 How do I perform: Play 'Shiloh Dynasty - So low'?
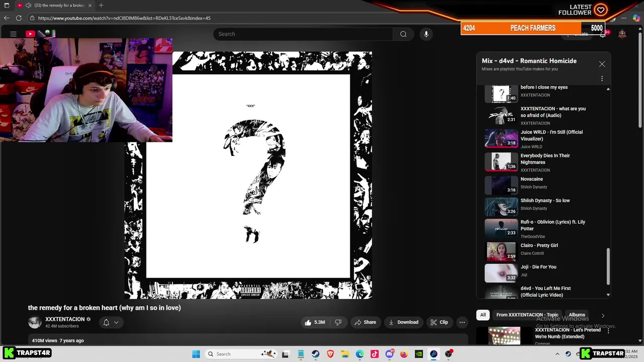543,206
